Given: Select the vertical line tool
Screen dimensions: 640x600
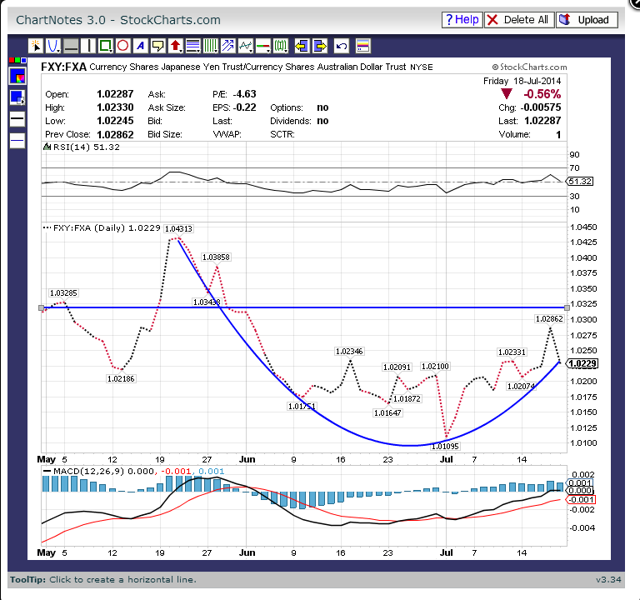Looking at the screenshot, I should click(88, 46).
